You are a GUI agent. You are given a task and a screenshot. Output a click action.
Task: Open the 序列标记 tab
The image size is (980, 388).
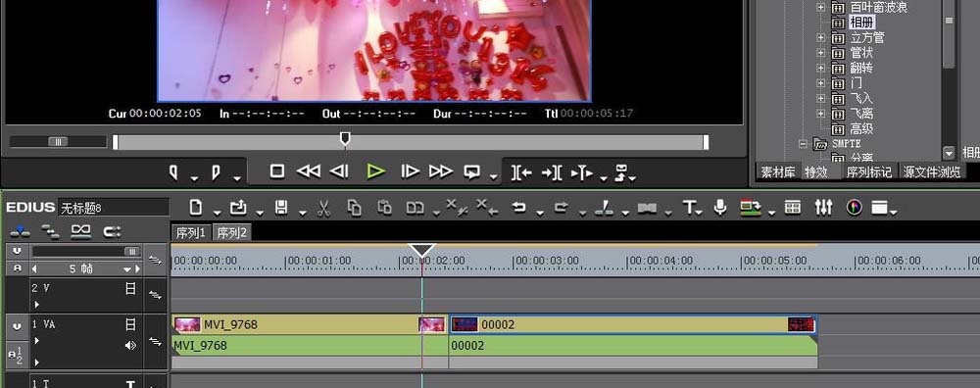[868, 171]
